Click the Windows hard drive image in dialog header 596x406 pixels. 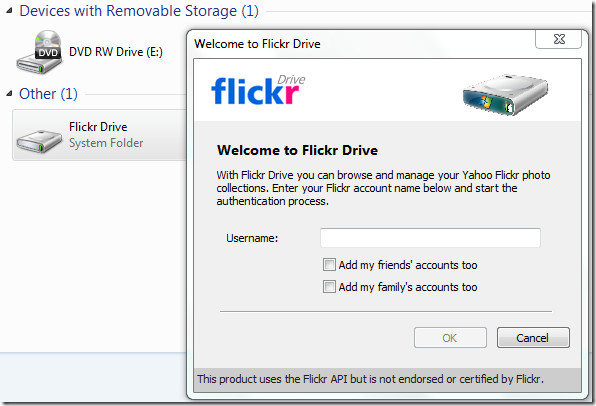click(505, 95)
